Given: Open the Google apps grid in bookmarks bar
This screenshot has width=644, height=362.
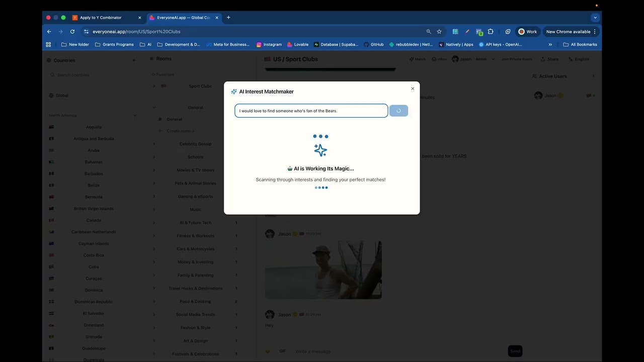Looking at the screenshot, I should [48, 44].
